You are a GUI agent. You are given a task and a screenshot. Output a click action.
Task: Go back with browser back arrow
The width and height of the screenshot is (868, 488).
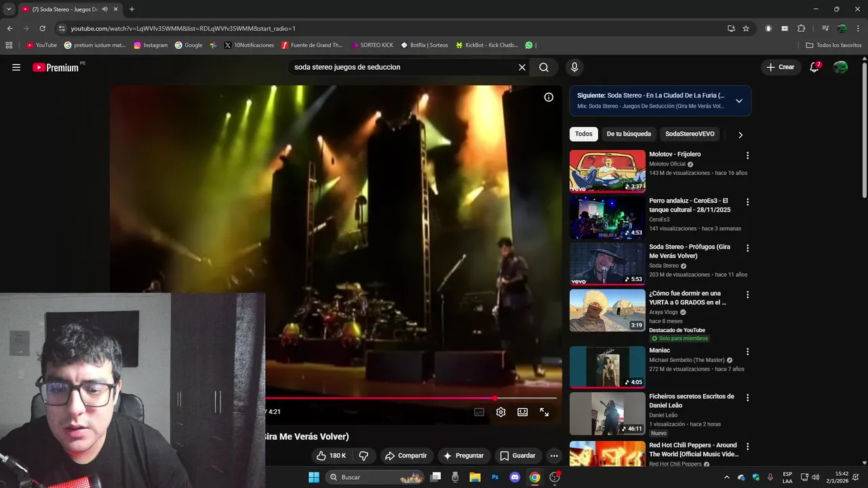(9, 28)
